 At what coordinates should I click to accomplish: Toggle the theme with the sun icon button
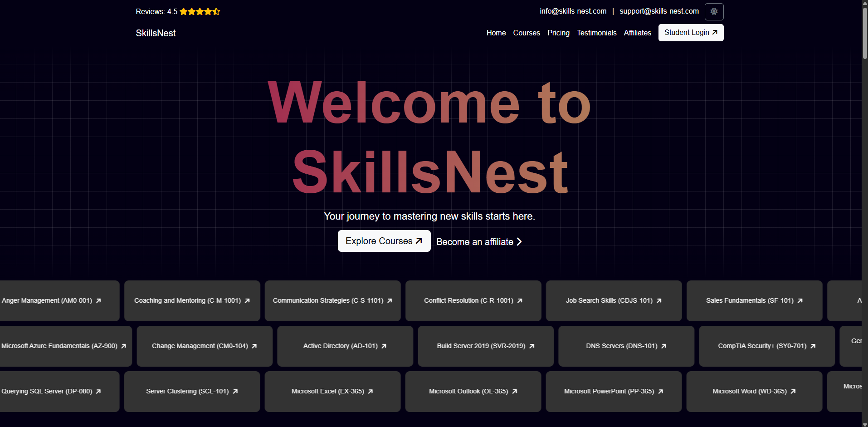tap(714, 12)
